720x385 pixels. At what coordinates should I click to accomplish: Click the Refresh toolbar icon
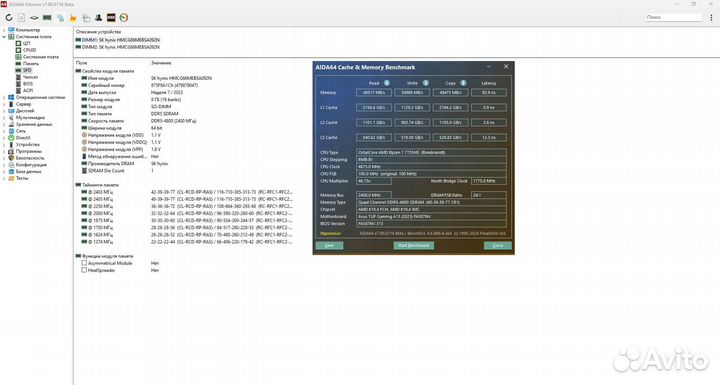click(9, 17)
